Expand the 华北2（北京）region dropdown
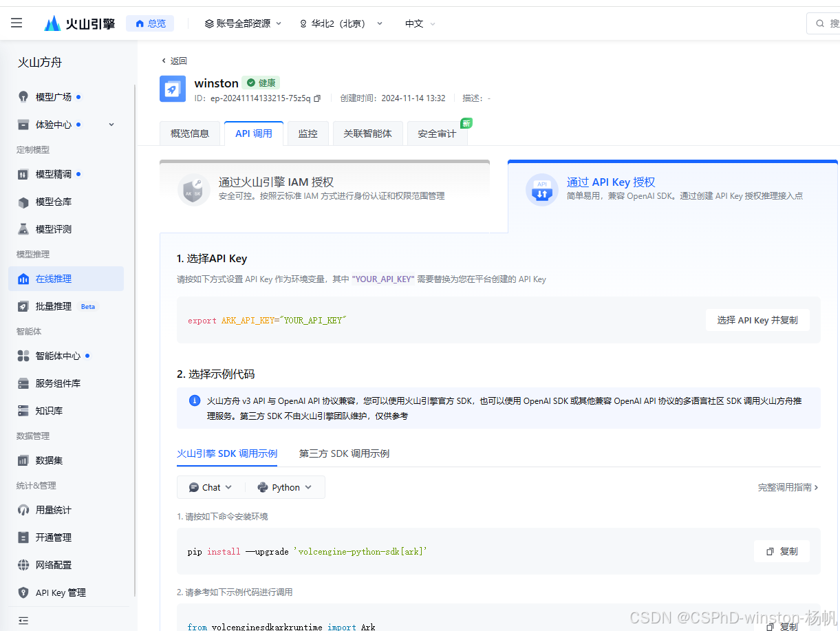 click(341, 23)
